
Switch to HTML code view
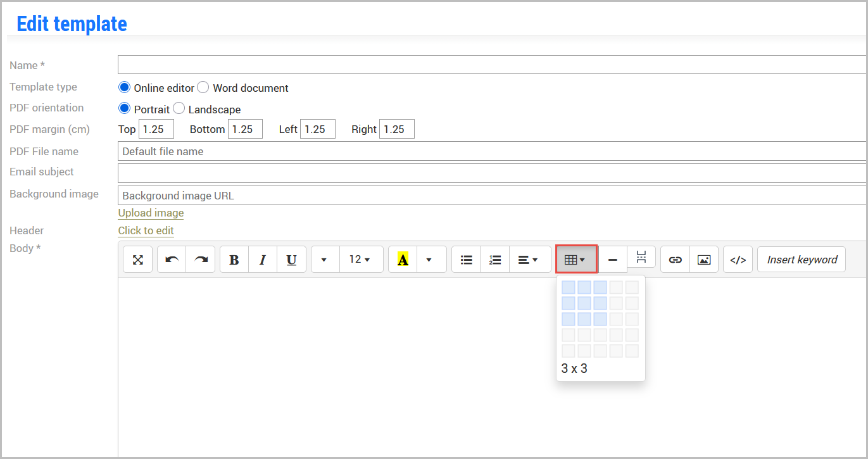[738, 260]
